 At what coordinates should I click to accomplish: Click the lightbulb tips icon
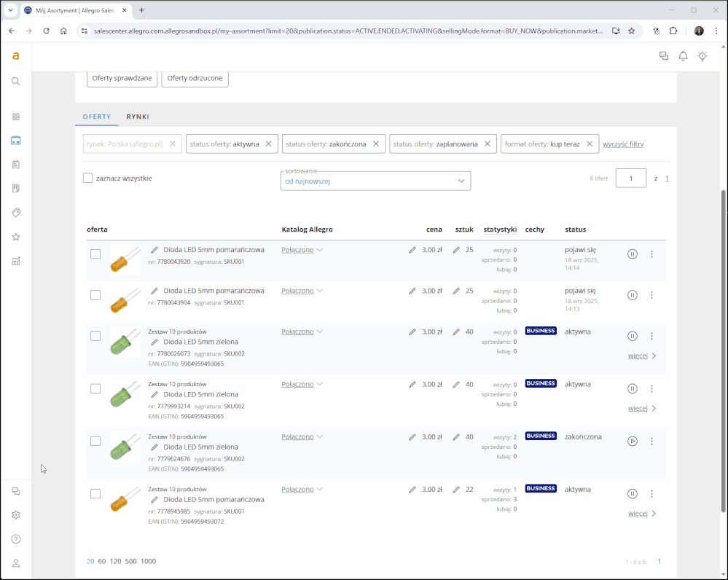click(x=702, y=56)
